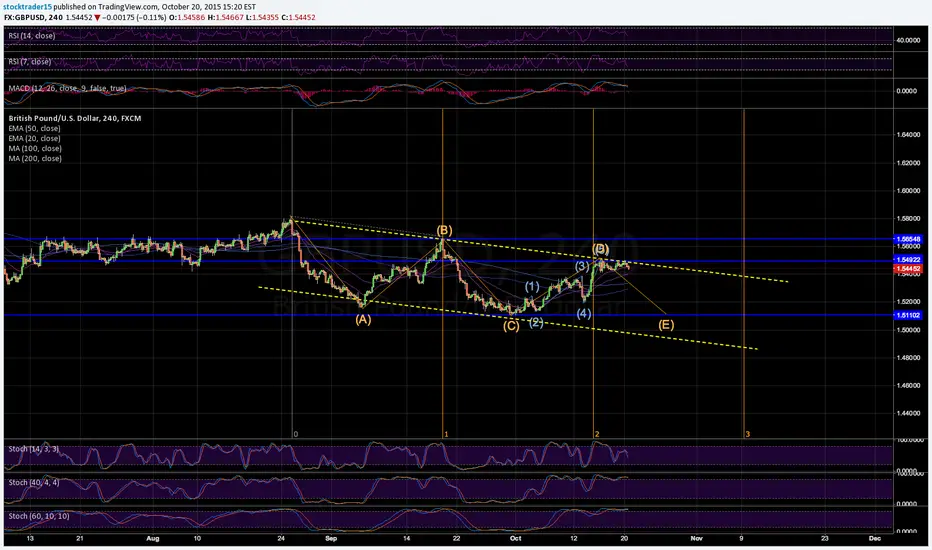Click the FX:GBPUSD, 240 symbol header
This screenshot has height=550, width=932.
[33, 17]
